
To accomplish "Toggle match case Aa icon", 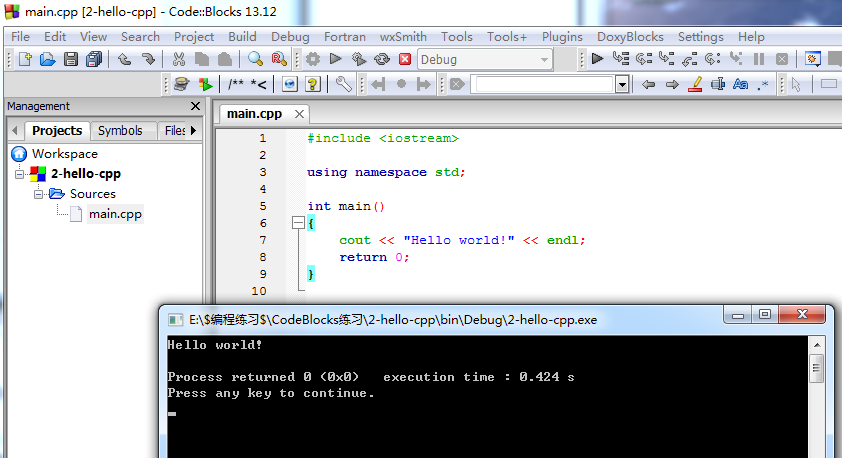I will 741,84.
